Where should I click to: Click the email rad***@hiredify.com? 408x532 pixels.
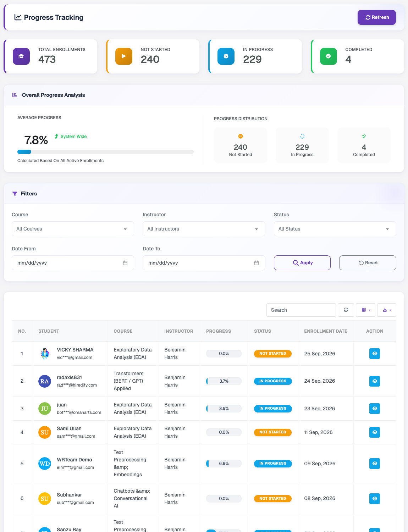point(77,385)
